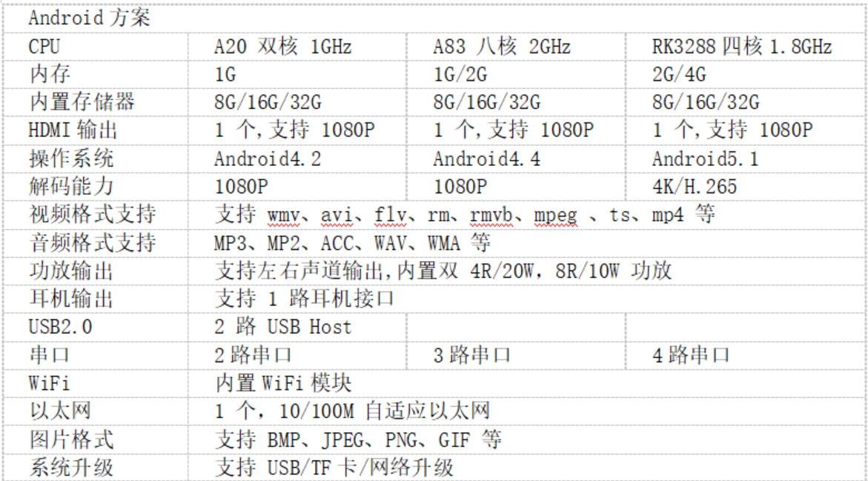
Task: Select the "A20 双核 1GHz" CPU cell
Action: click(x=282, y=47)
